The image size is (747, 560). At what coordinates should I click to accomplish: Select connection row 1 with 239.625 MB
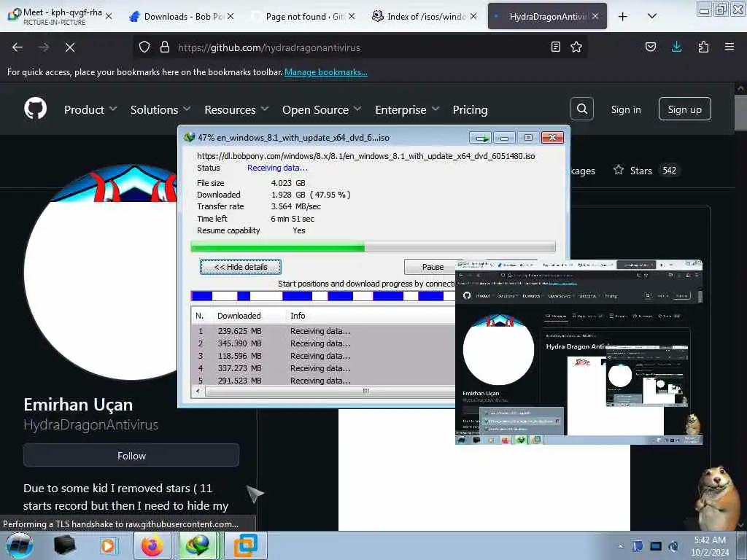pos(323,331)
